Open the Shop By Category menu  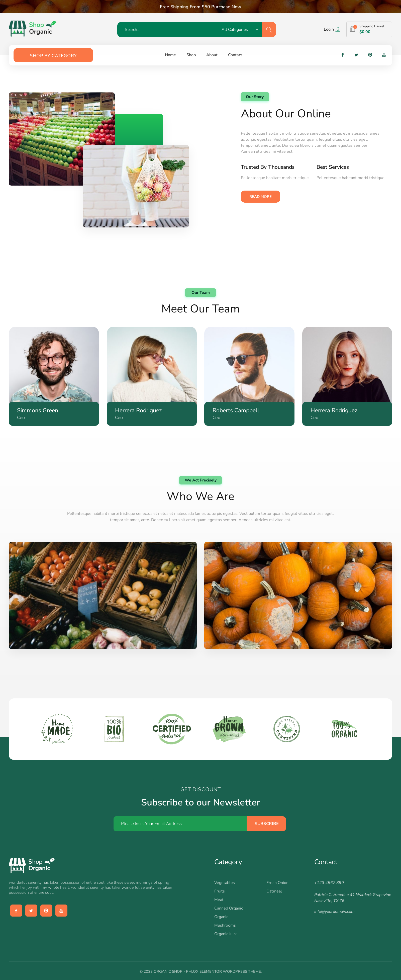coord(53,55)
